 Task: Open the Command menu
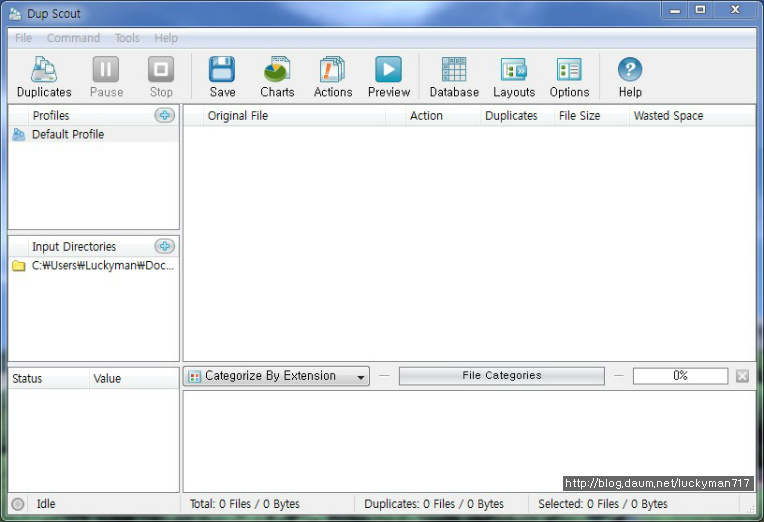click(73, 38)
